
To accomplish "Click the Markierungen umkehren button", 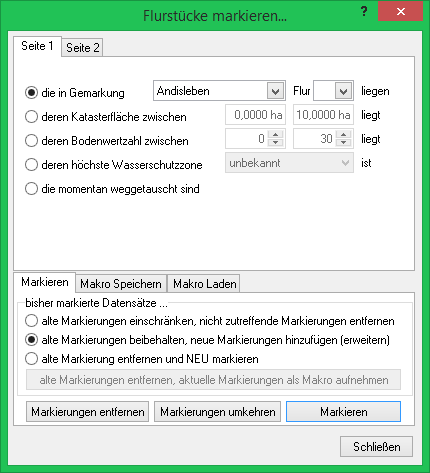I will (x=217, y=412).
